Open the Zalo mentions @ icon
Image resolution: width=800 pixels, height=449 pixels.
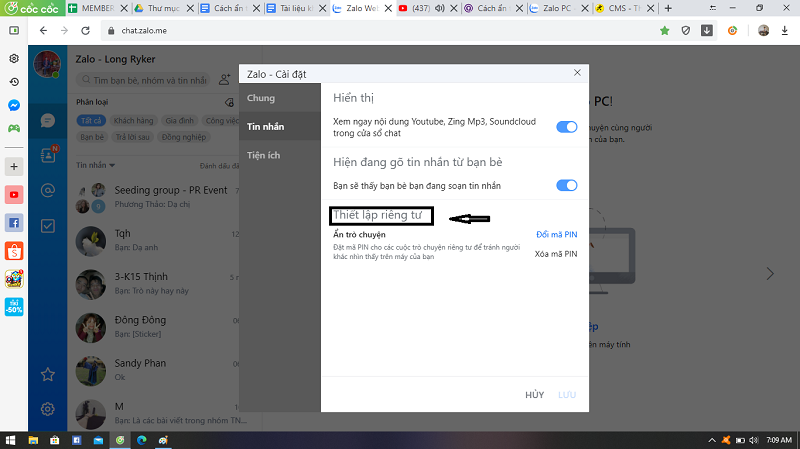point(47,190)
